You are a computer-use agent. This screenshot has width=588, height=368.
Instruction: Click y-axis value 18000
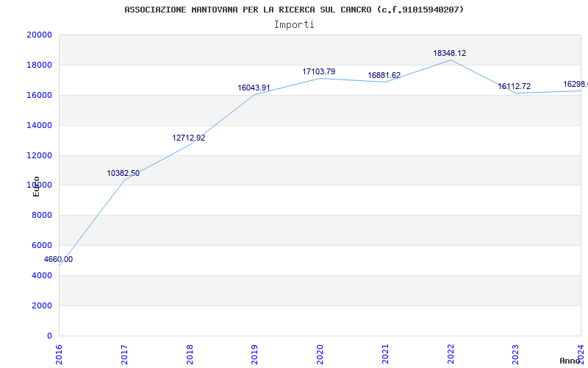coord(40,65)
